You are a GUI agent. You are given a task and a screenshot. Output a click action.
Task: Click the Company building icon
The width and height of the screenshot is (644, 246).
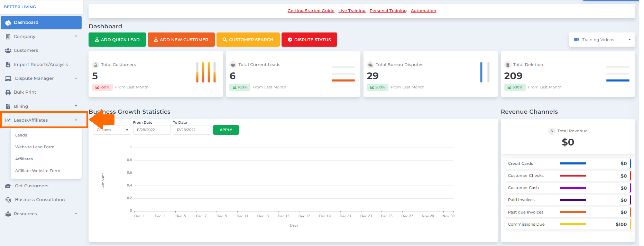pyautogui.click(x=8, y=37)
